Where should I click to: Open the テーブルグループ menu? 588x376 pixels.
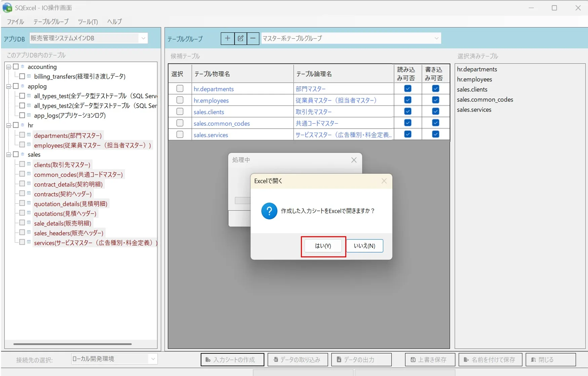(51, 22)
